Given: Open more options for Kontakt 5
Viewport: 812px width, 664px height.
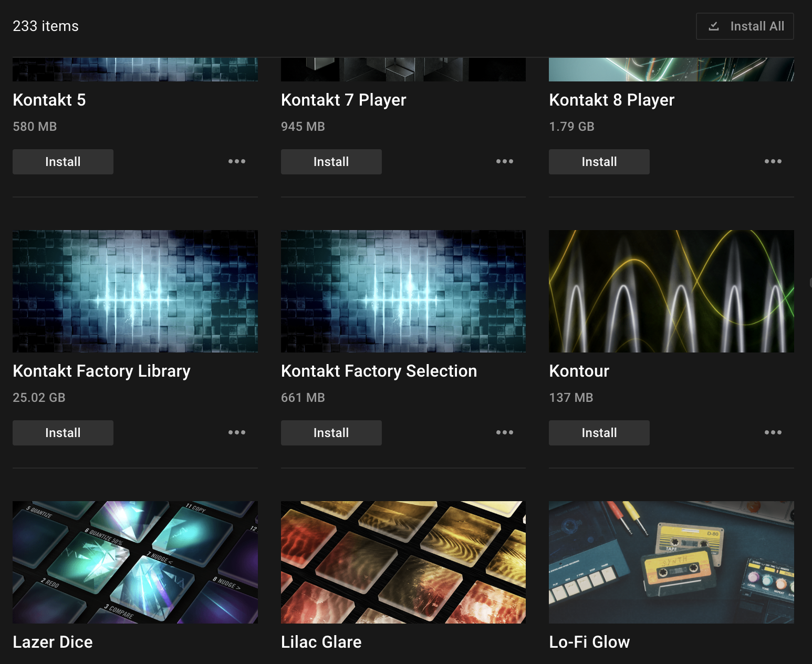Looking at the screenshot, I should click(237, 161).
